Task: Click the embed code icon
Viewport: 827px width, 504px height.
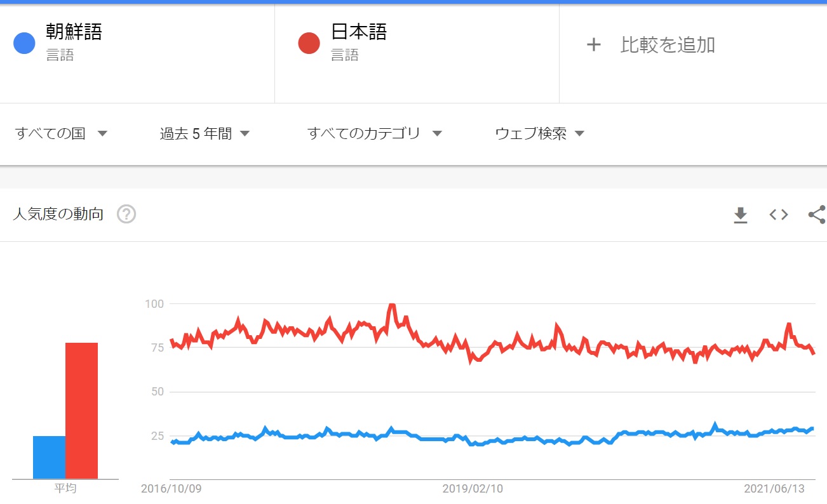Action: [x=779, y=215]
